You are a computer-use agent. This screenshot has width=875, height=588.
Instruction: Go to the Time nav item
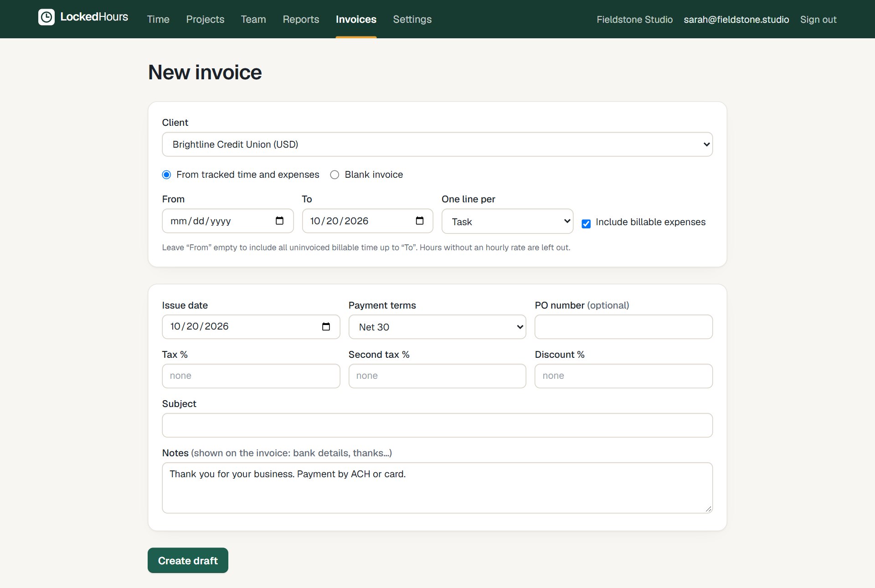tap(158, 19)
